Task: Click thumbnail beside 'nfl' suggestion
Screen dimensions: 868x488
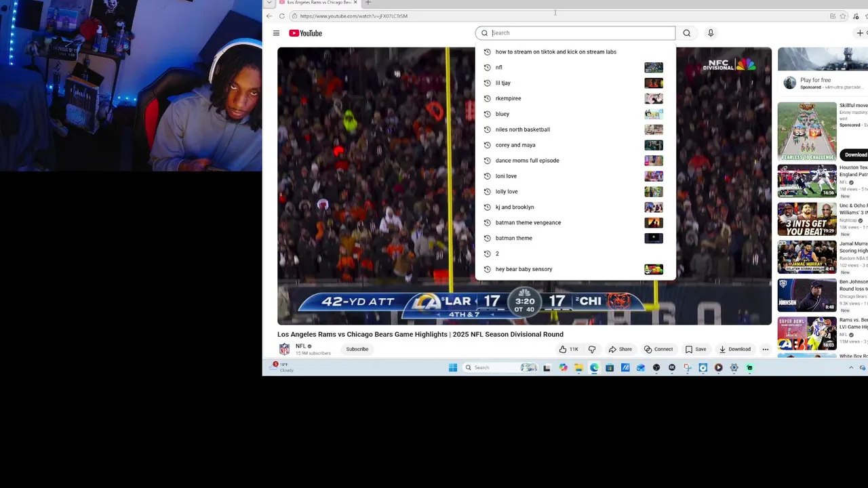Action: 654,67
